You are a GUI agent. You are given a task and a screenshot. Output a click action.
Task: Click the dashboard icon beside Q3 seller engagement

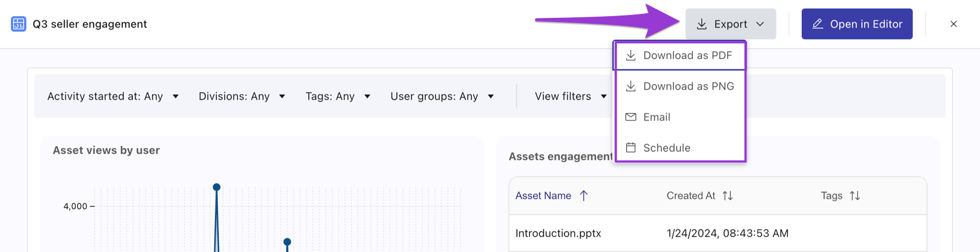coord(18,24)
